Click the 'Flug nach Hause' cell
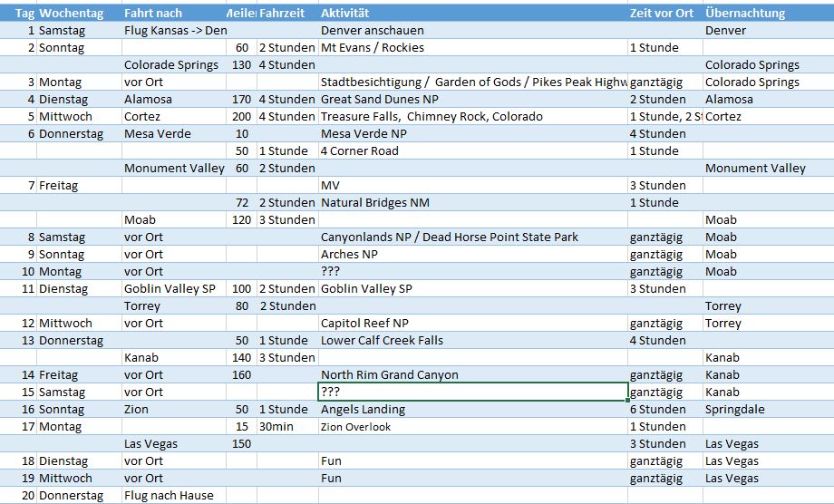The width and height of the screenshot is (834, 504). click(169, 496)
